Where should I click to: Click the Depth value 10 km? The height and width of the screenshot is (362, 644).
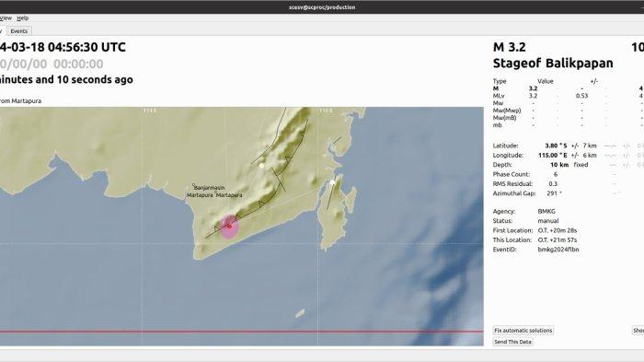(559, 165)
